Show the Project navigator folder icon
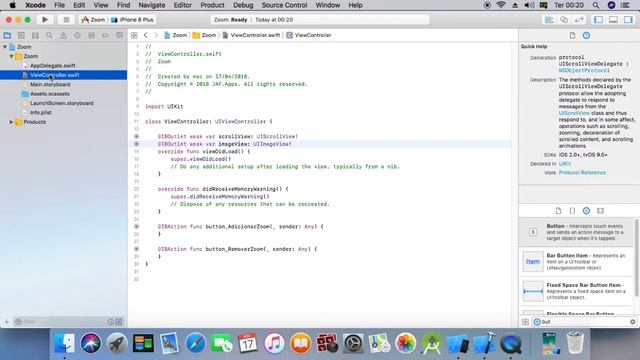Viewport: 640px width, 360px height. 7,36
